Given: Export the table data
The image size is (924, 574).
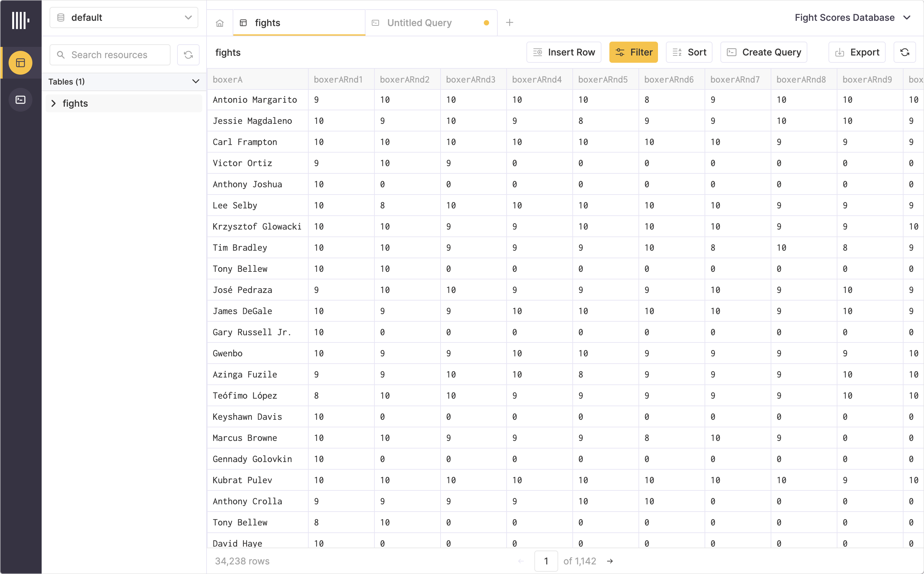Looking at the screenshot, I should tap(857, 53).
